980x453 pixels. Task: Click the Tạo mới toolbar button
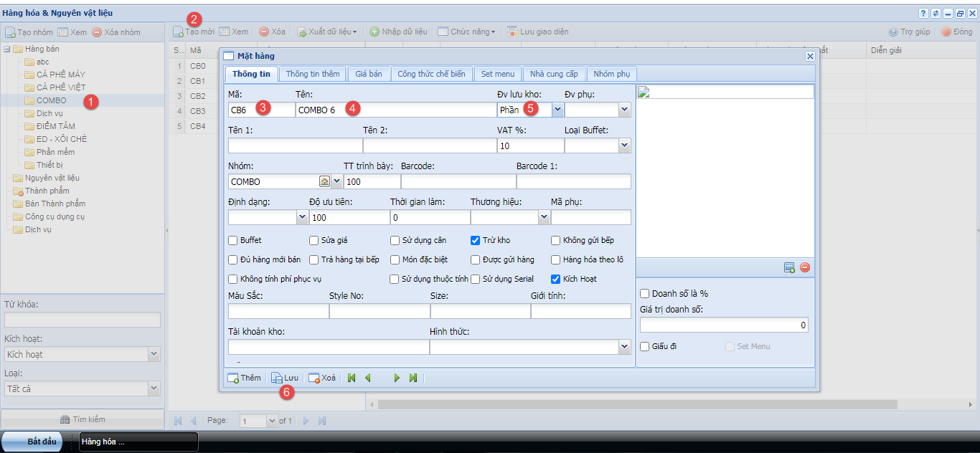193,32
